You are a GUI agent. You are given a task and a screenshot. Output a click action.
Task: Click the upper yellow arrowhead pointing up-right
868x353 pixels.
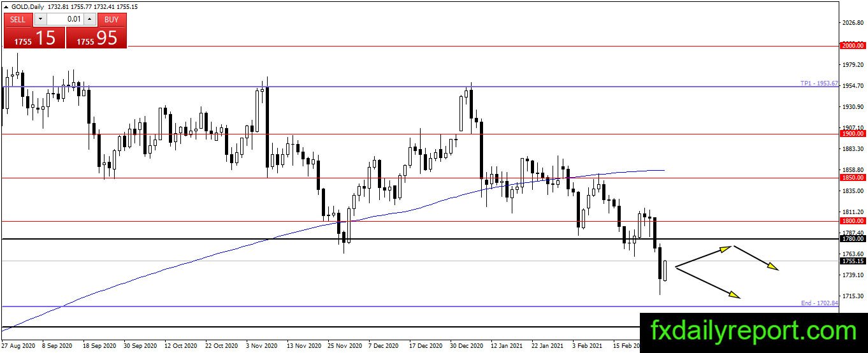pos(725,249)
